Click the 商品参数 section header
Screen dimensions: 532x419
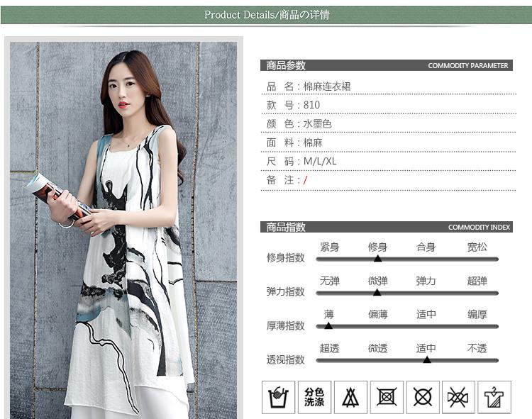pyautogui.click(x=286, y=65)
